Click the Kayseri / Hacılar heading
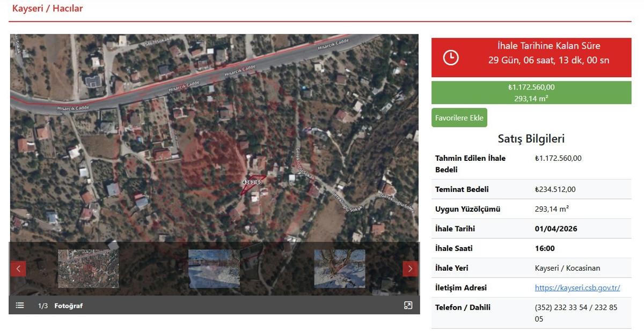 (x=48, y=9)
